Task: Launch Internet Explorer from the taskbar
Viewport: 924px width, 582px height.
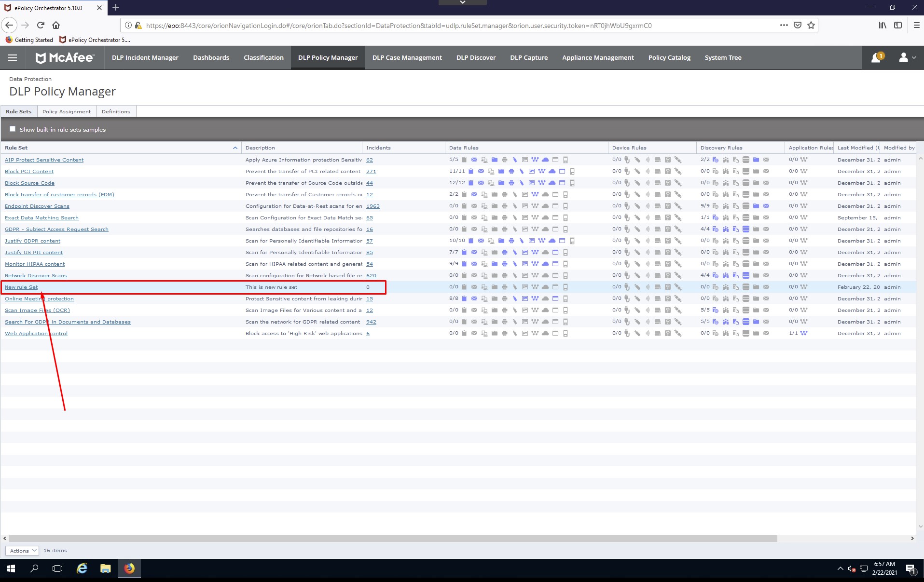Action: pos(82,568)
